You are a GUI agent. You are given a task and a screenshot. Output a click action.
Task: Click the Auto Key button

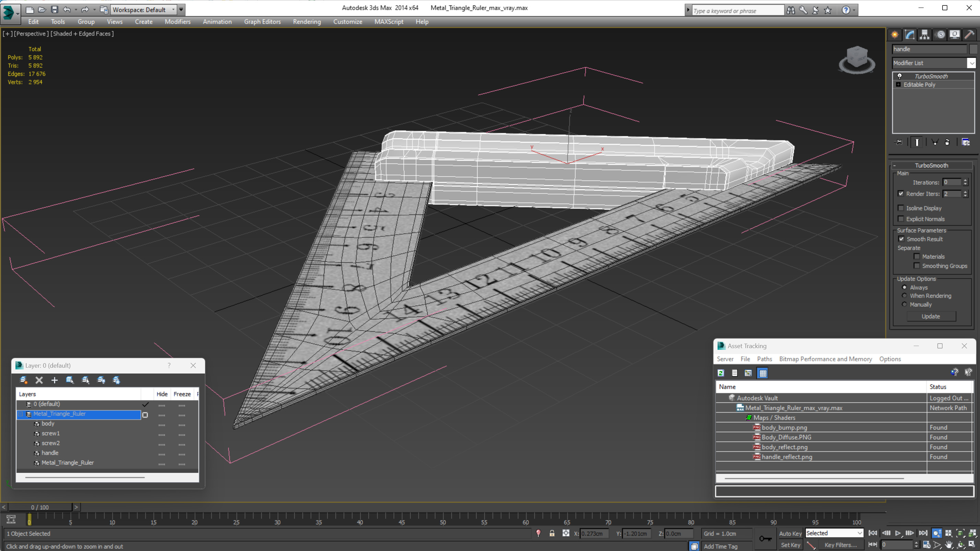click(x=790, y=533)
